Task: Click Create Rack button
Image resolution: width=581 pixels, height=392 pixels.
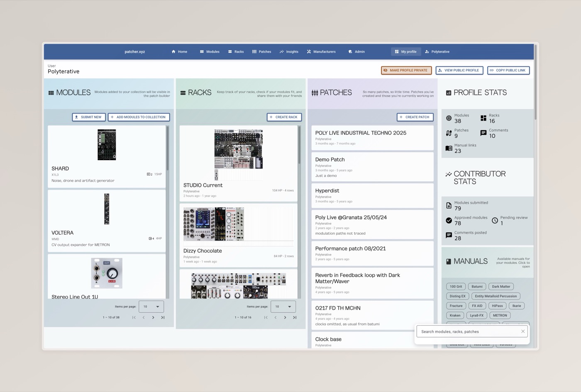Action: coord(284,117)
